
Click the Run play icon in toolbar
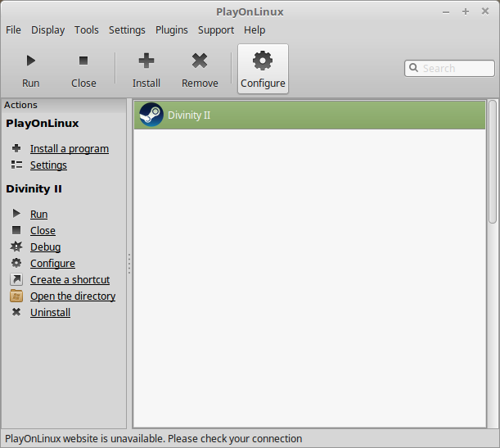pyautogui.click(x=31, y=61)
